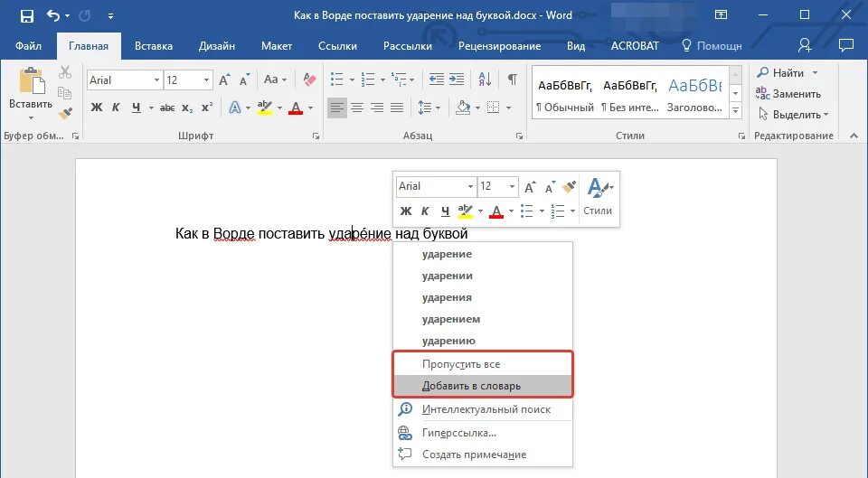Apply subscript formatting

[187, 108]
